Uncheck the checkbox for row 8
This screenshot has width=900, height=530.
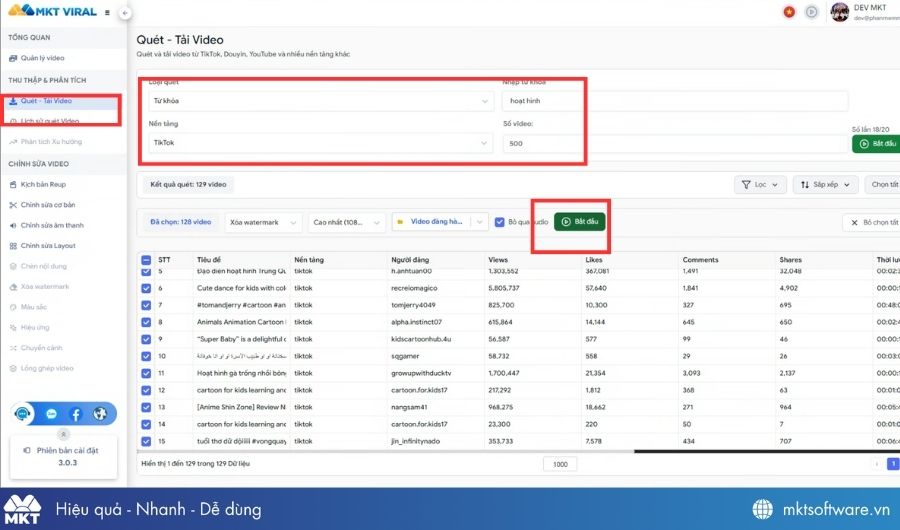tap(146, 322)
